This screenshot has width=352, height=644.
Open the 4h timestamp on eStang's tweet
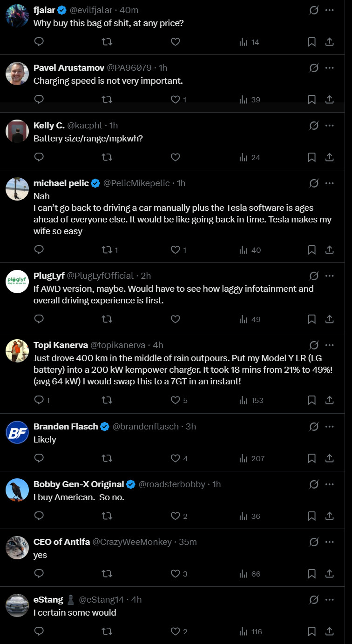(136, 600)
